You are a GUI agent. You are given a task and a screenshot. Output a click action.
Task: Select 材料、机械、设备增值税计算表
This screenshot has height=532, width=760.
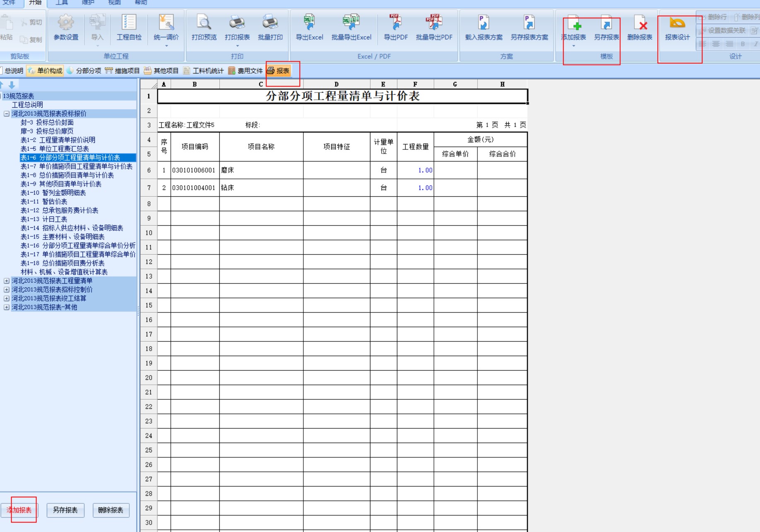click(64, 272)
